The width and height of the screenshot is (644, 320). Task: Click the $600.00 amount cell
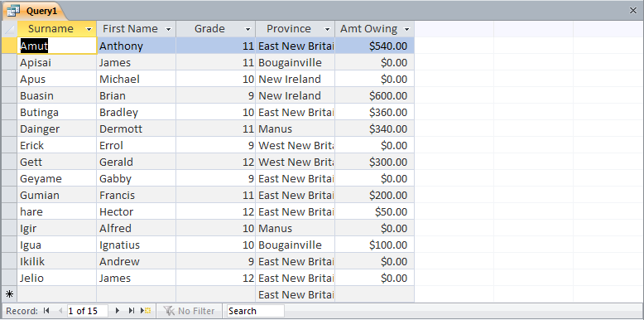(375, 95)
